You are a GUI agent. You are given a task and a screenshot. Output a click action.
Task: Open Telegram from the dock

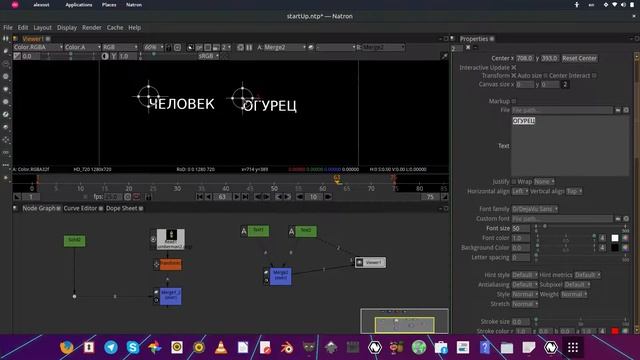tap(111, 348)
